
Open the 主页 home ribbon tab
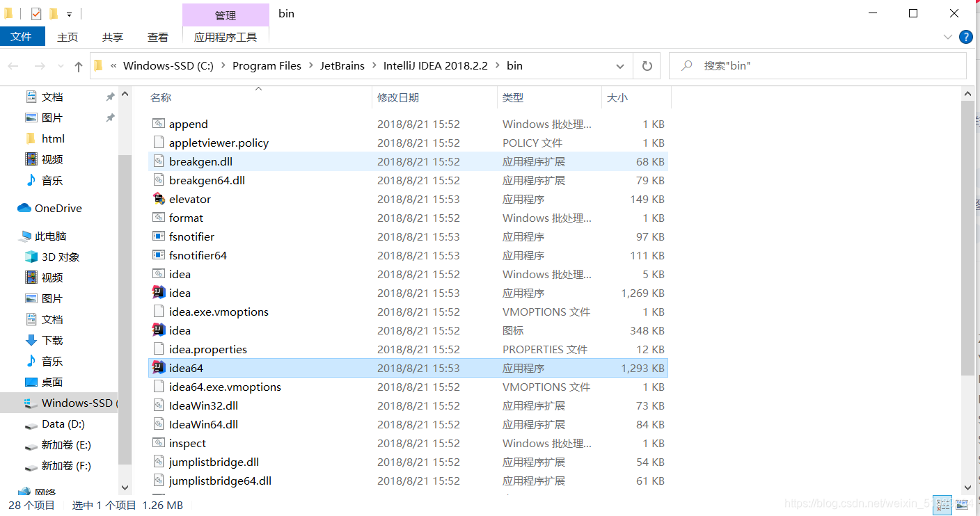[x=68, y=37]
